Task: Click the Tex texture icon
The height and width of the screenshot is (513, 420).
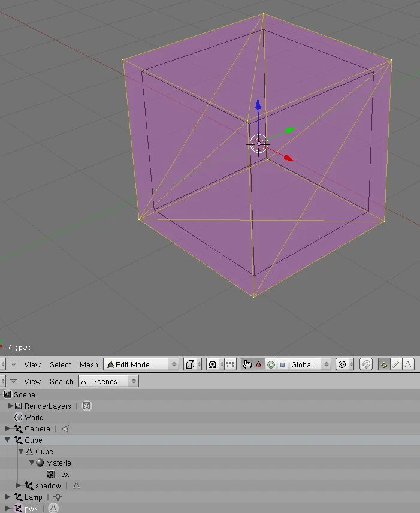Action: pos(51,474)
